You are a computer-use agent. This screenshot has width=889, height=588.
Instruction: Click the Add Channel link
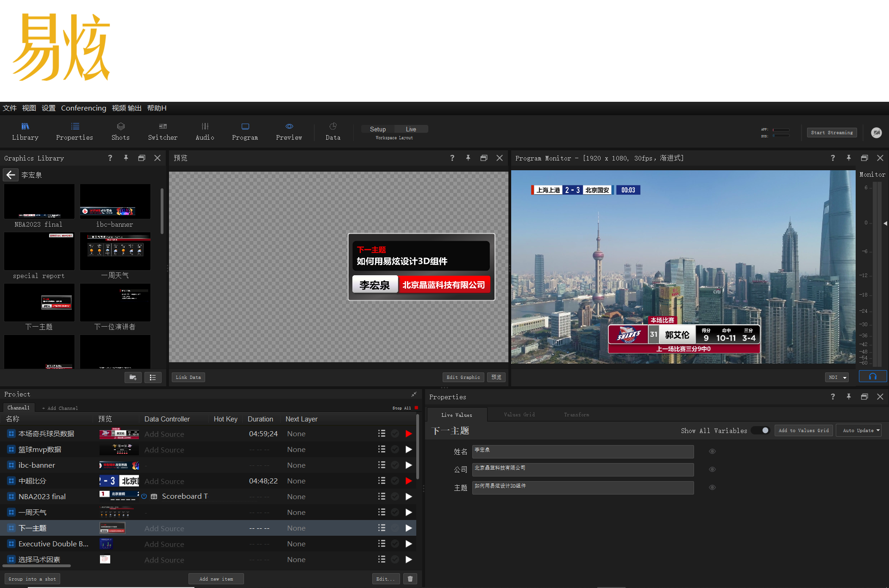(60, 408)
